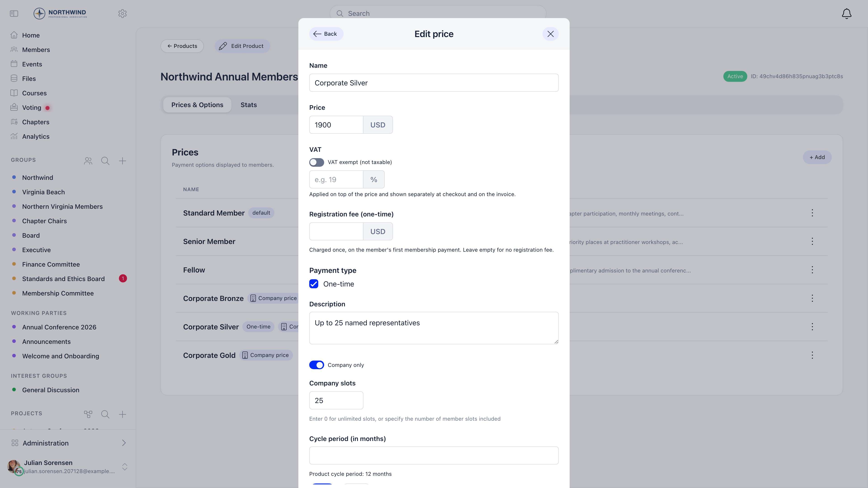Open the Standard Member row options menu

click(x=812, y=213)
